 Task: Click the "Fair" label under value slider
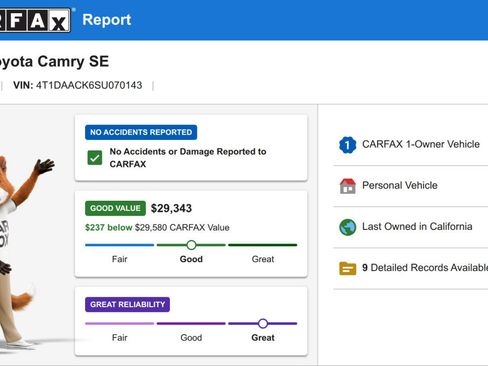pyautogui.click(x=120, y=259)
